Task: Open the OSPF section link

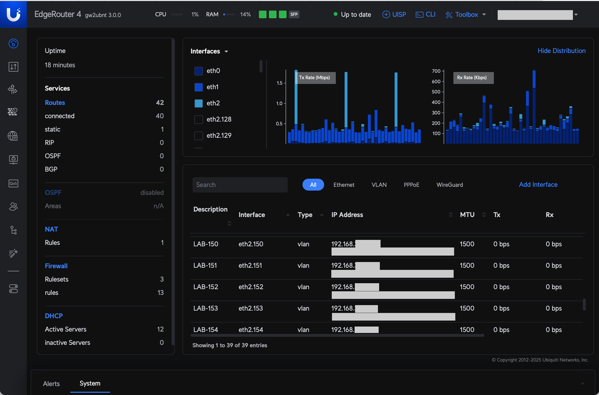Action: coord(53,193)
